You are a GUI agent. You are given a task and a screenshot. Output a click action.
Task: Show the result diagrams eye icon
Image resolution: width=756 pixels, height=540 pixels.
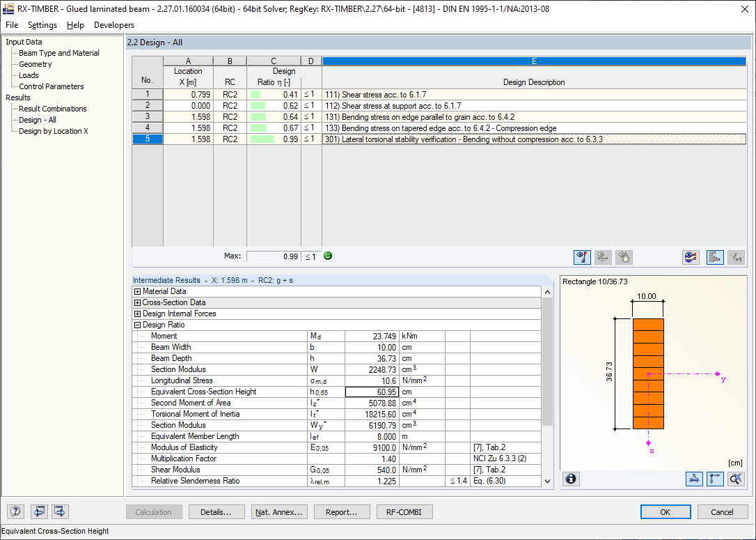click(691, 257)
